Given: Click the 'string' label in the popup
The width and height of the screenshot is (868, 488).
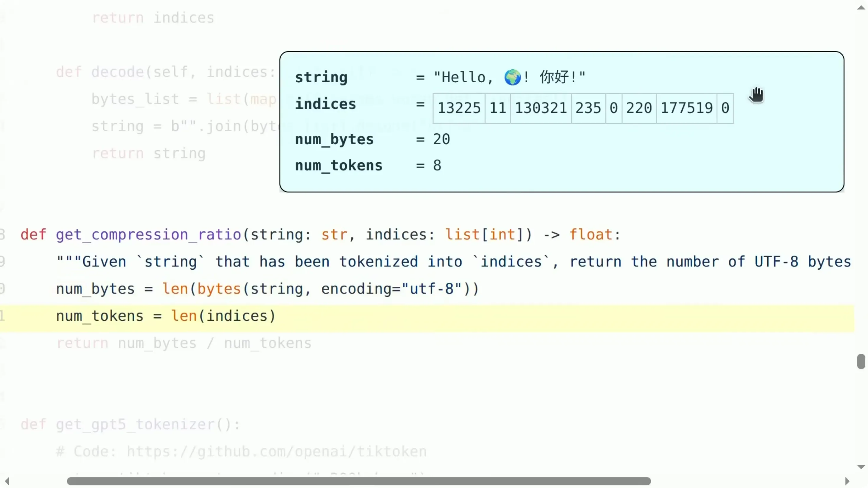Looking at the screenshot, I should (321, 78).
